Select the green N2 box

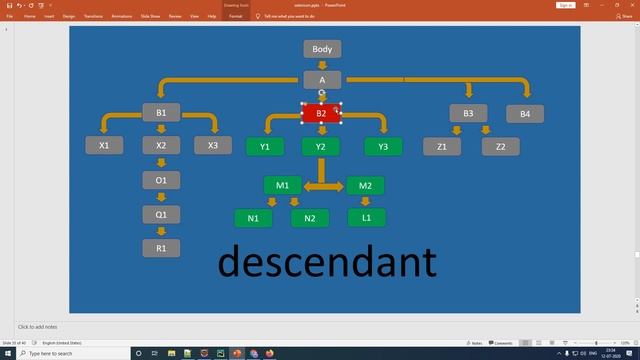click(310, 218)
